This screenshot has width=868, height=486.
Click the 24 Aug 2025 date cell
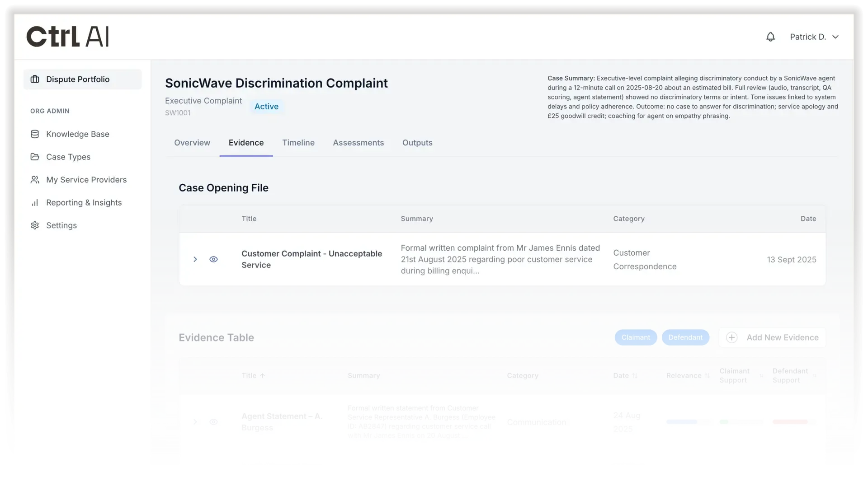[627, 422]
